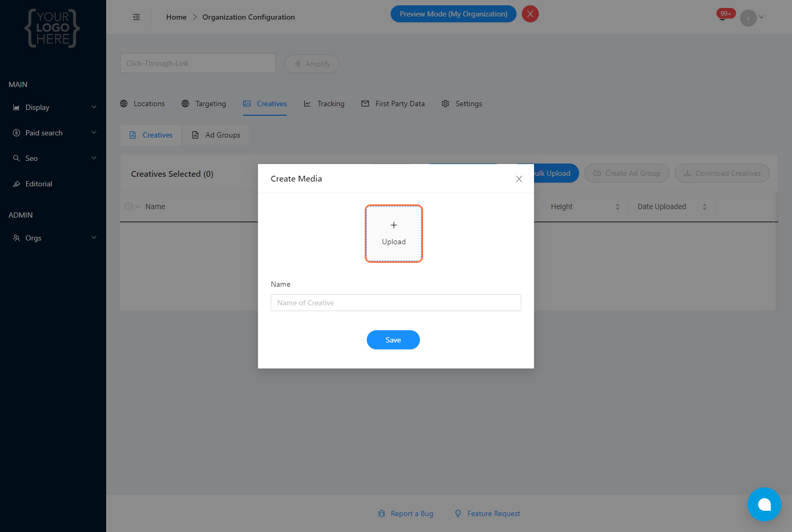Image resolution: width=792 pixels, height=532 pixels.
Task: Open Paid search menu in sidebar
Action: (x=53, y=133)
